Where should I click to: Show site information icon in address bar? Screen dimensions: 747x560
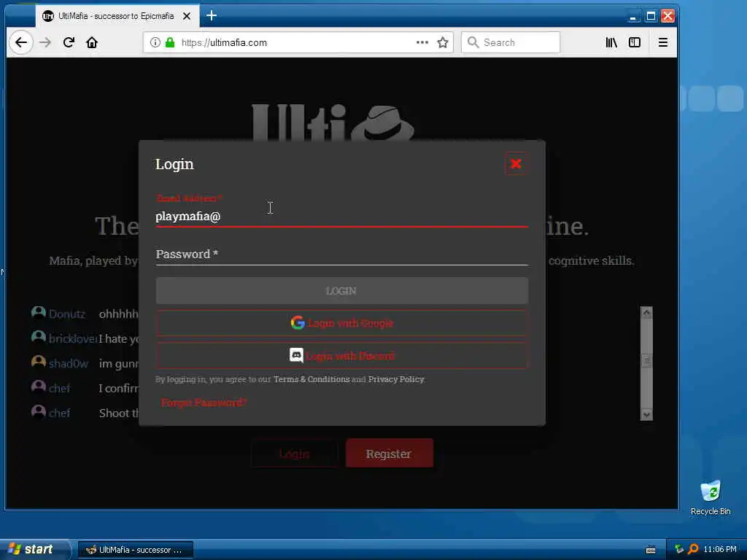pyautogui.click(x=155, y=43)
